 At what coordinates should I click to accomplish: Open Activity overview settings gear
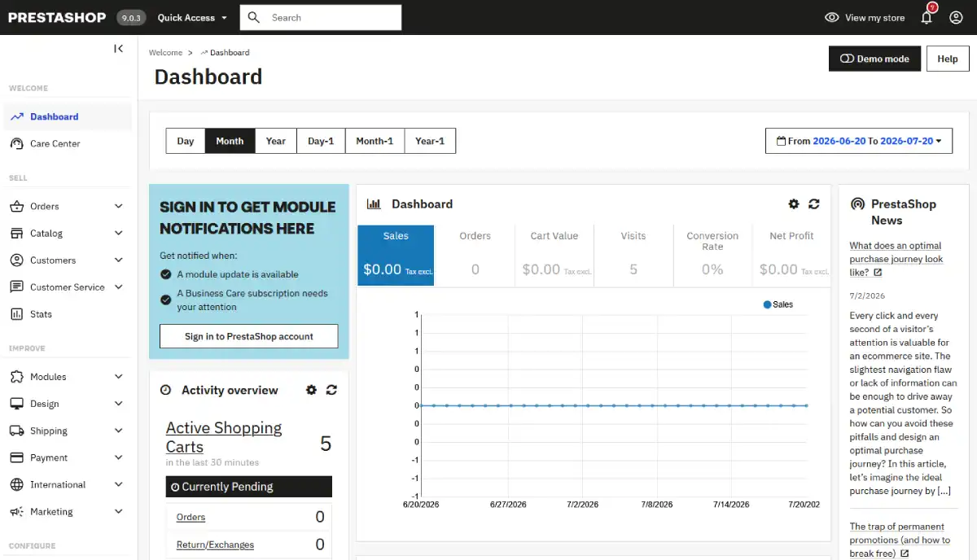click(x=311, y=390)
